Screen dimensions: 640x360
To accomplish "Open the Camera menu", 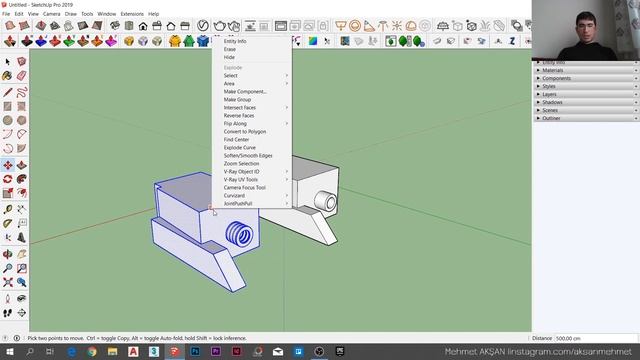I will click(51, 14).
